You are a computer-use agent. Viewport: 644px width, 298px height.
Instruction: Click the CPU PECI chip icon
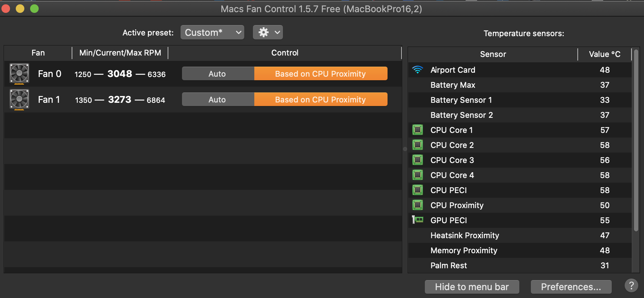418,190
